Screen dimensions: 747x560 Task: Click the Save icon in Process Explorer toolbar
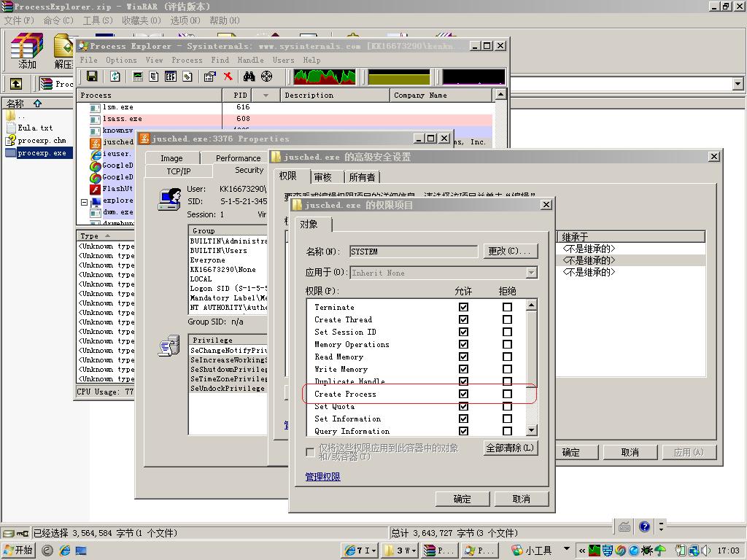coord(92,77)
